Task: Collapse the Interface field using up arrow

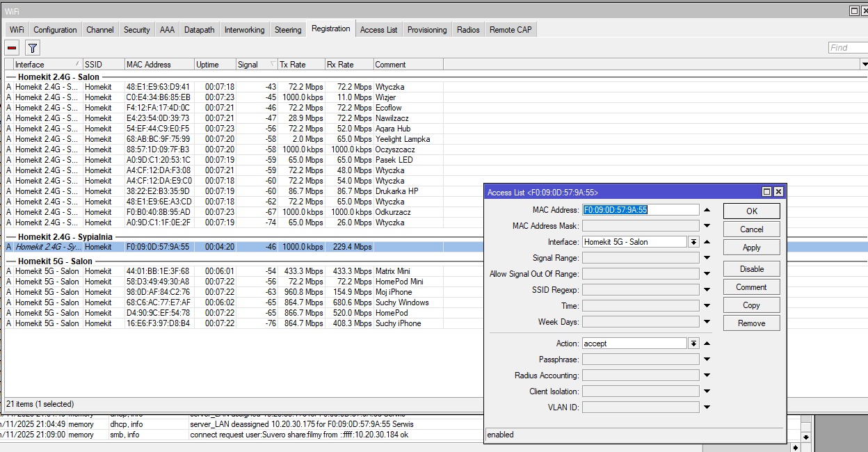Action: click(x=707, y=242)
